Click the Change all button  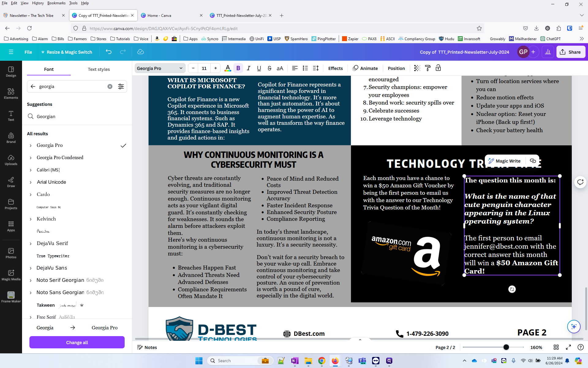[77, 342]
